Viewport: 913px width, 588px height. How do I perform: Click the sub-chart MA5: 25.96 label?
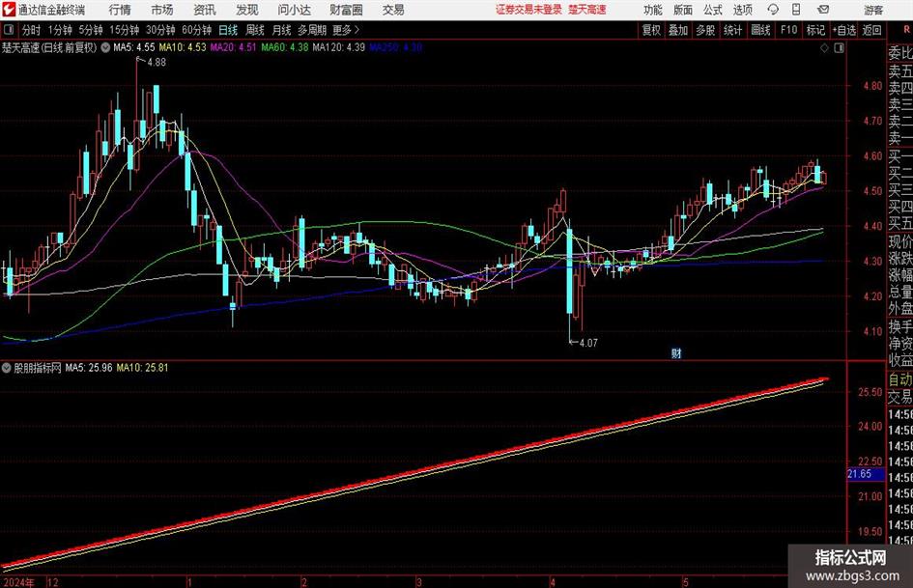89,368
